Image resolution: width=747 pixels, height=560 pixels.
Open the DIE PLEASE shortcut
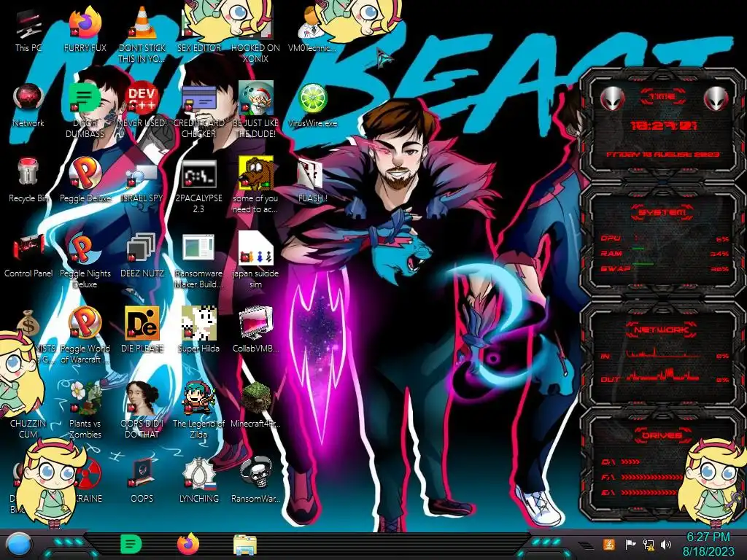coord(142,330)
